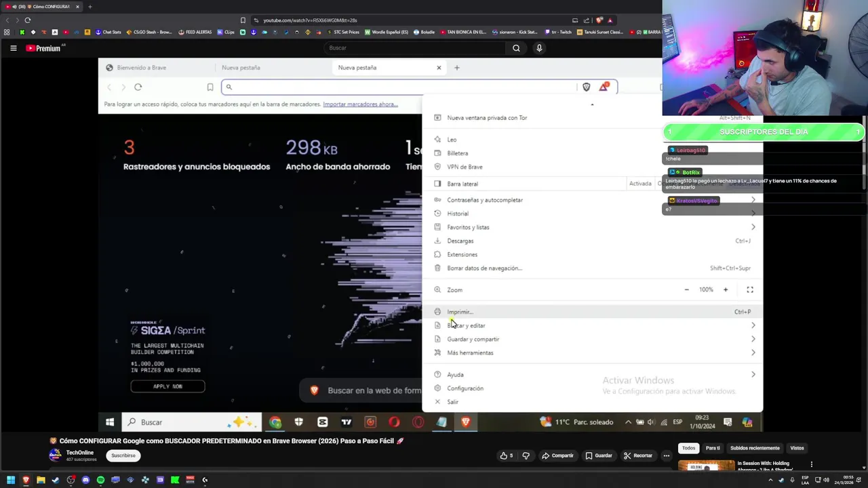Open the Chat Stats bookmark
Screen dimensions: 868x488
pos(108,32)
